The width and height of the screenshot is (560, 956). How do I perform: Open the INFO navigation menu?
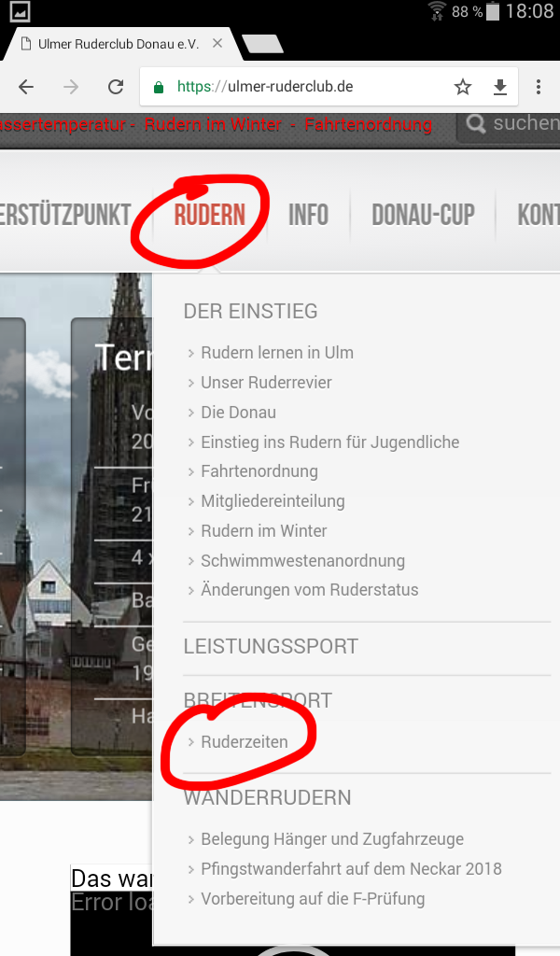click(x=308, y=215)
